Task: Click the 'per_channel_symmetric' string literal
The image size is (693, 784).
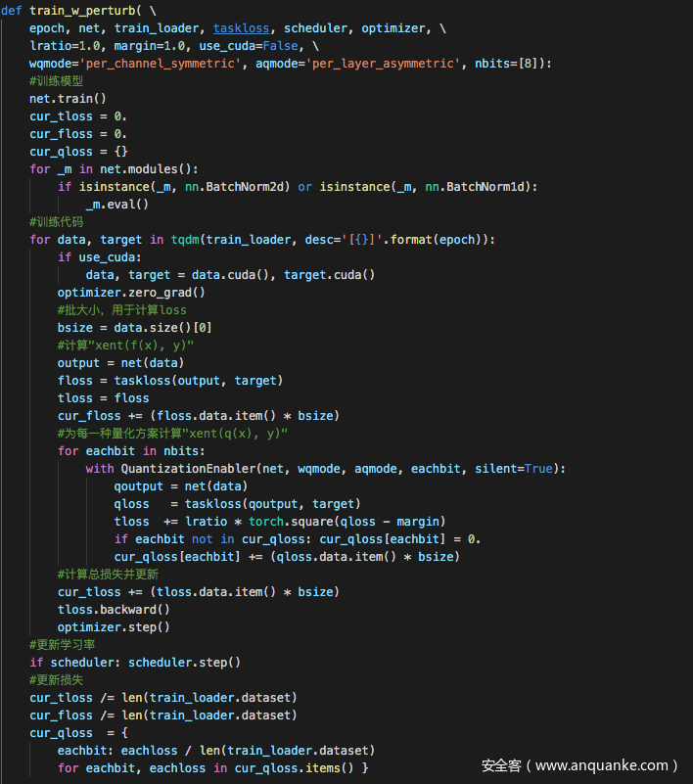Action: coord(160,64)
